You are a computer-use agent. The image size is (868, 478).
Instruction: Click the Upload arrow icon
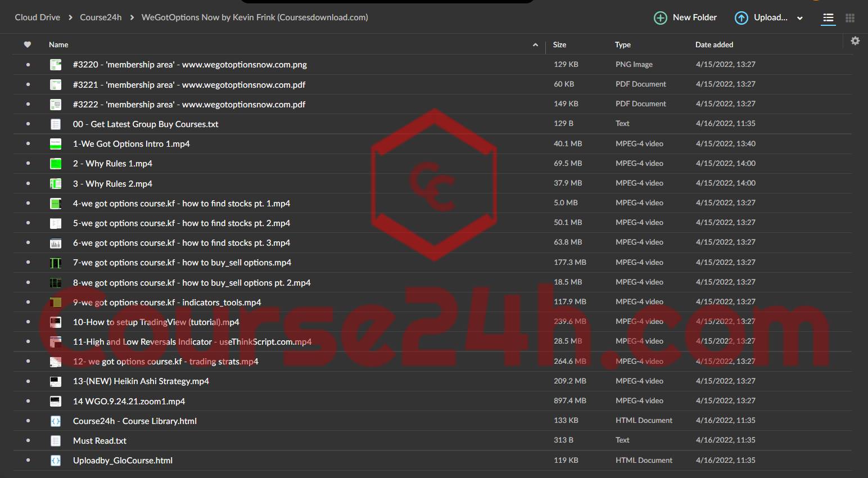point(742,18)
